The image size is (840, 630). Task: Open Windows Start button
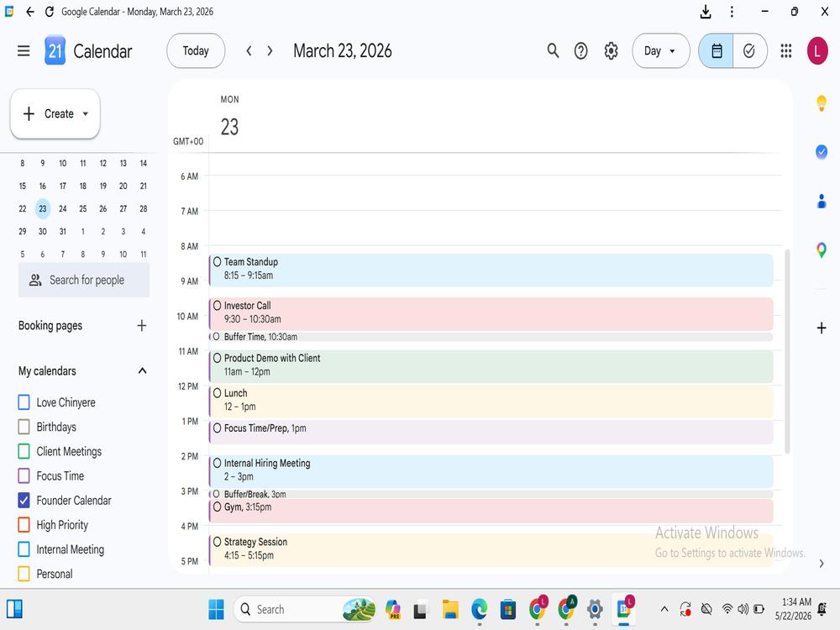(x=217, y=609)
